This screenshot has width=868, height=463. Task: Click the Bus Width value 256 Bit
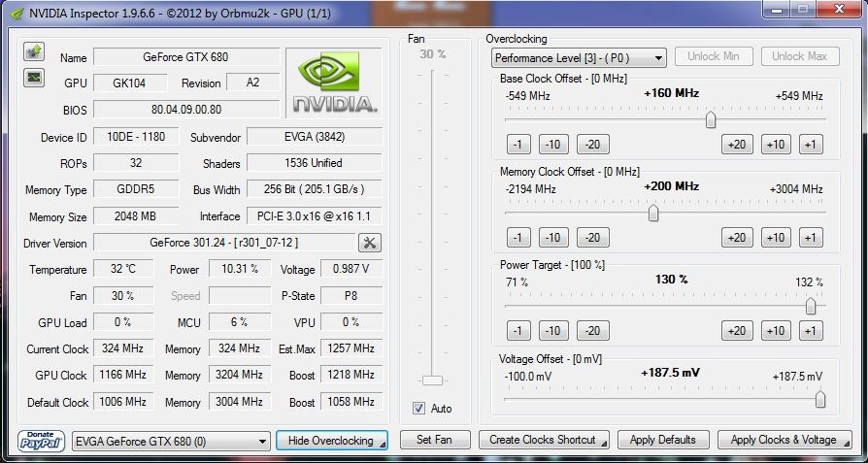tap(315, 189)
